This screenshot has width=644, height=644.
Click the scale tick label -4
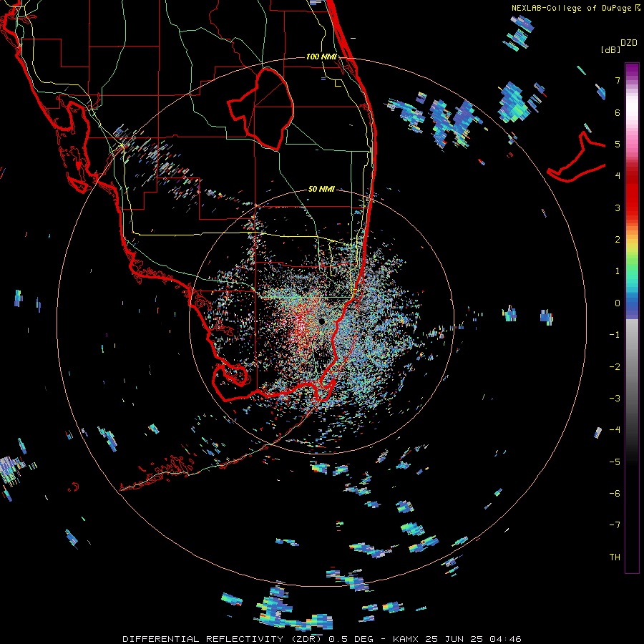pos(615,429)
